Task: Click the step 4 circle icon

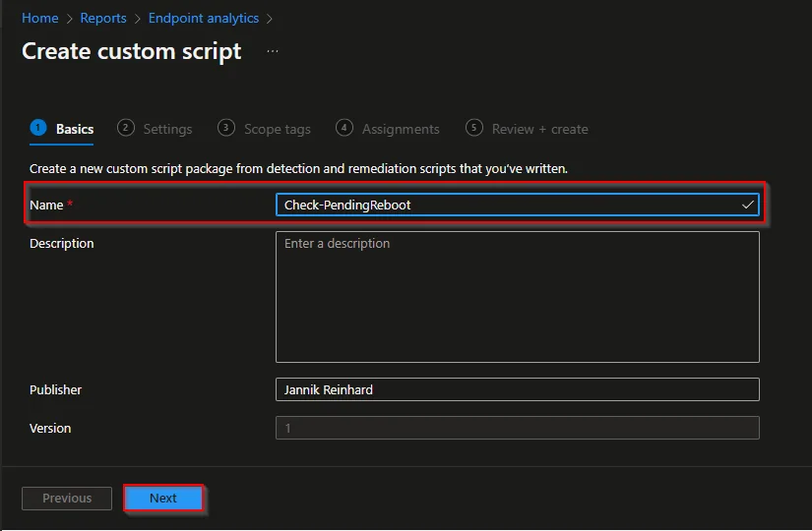Action: (x=344, y=127)
